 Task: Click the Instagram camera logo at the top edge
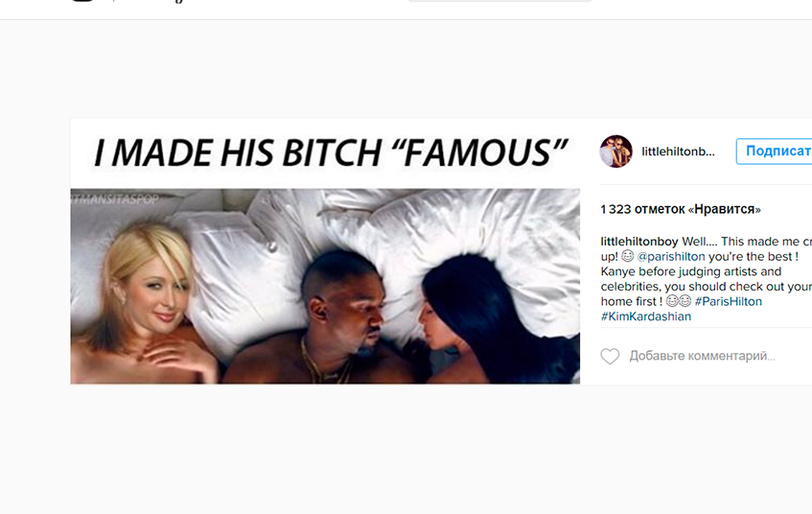tap(82, 1)
